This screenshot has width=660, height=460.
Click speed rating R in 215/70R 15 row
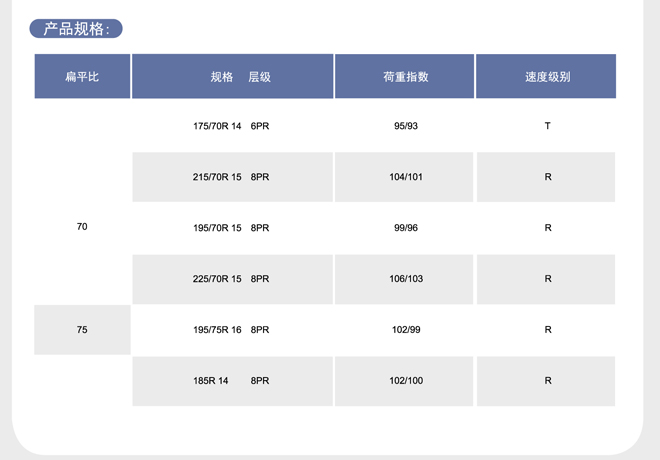click(546, 177)
